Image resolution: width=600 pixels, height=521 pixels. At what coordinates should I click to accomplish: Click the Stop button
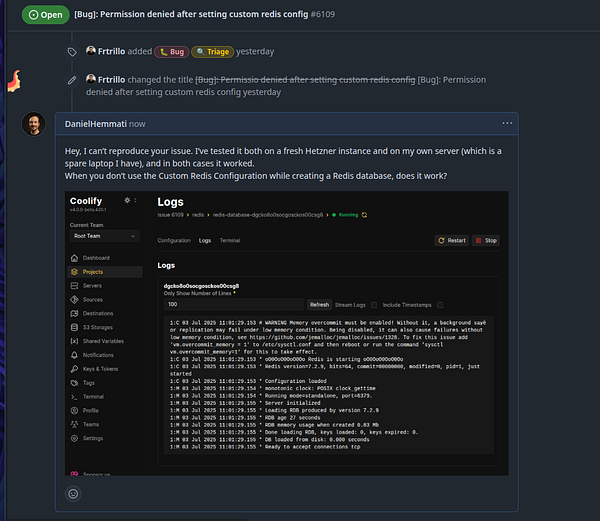(486, 240)
